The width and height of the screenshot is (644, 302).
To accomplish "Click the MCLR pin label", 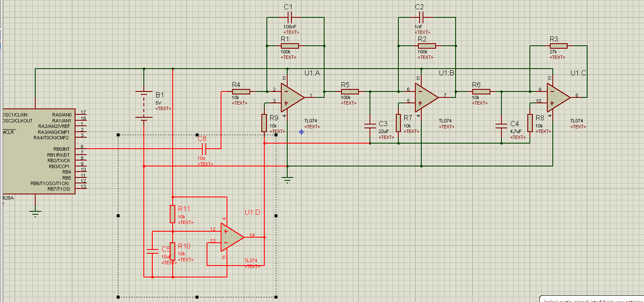I will (8, 132).
